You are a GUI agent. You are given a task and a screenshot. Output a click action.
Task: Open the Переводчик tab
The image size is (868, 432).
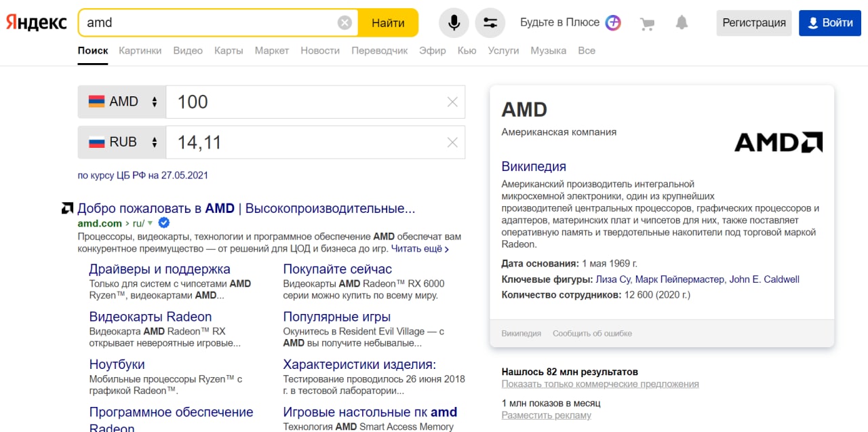point(380,50)
